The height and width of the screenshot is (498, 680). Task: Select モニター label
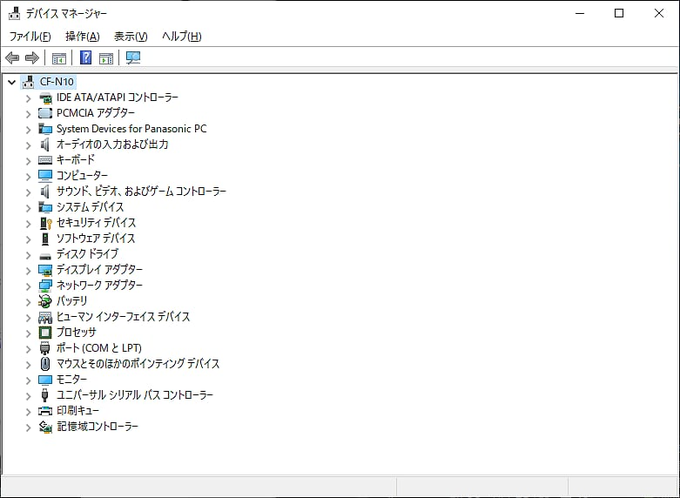pos(72,380)
